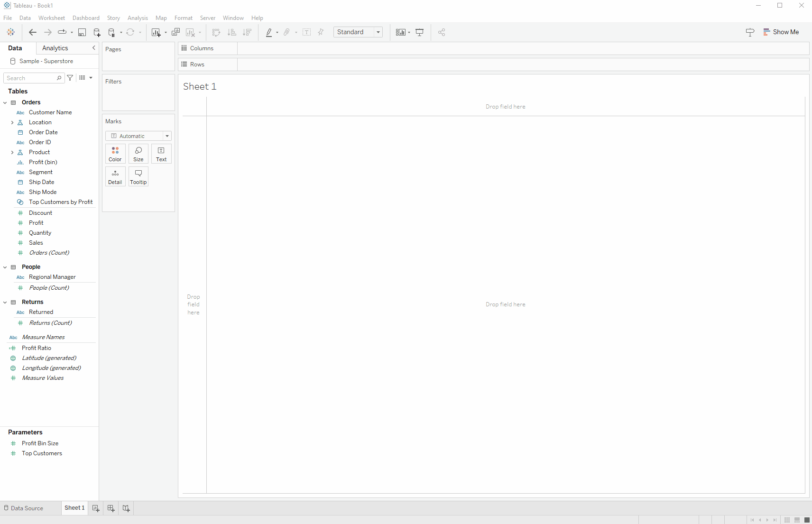Switch to the Analytics tab
Viewport: 812px width, 524px height.
(55, 48)
